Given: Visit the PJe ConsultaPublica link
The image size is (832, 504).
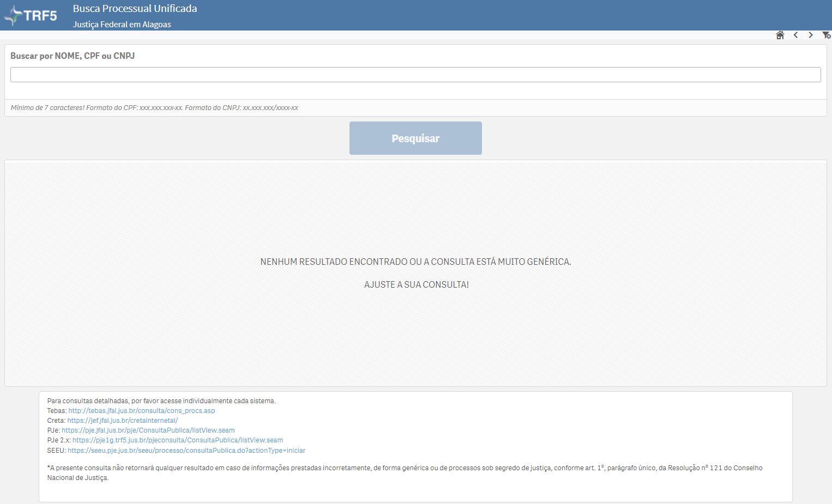Looking at the screenshot, I should 148,430.
